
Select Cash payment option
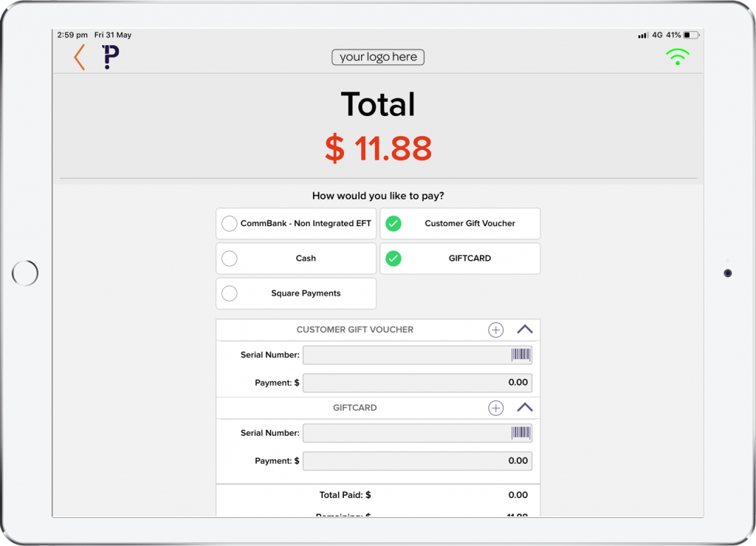tap(296, 259)
